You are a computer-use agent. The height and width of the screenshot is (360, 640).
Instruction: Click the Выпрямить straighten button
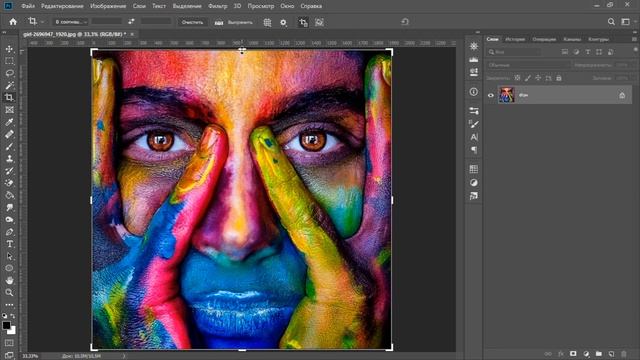click(x=234, y=22)
